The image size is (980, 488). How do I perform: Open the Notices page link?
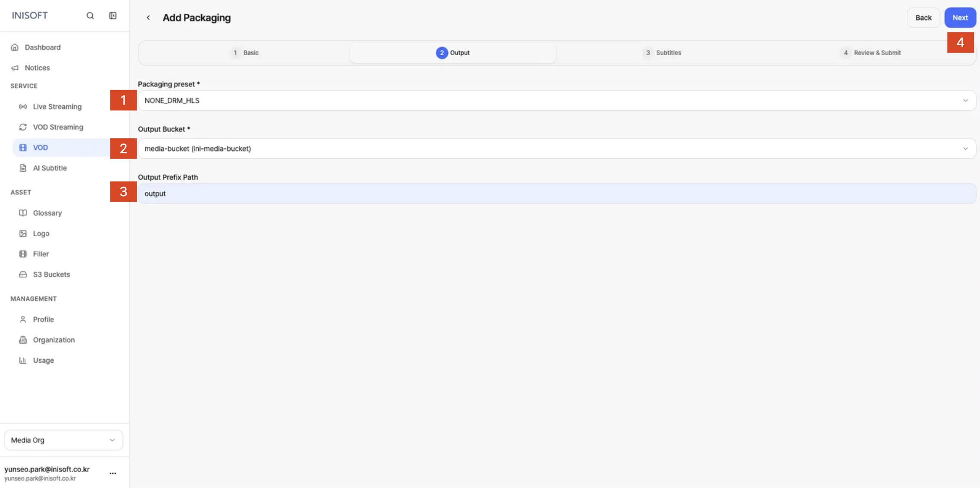click(37, 68)
